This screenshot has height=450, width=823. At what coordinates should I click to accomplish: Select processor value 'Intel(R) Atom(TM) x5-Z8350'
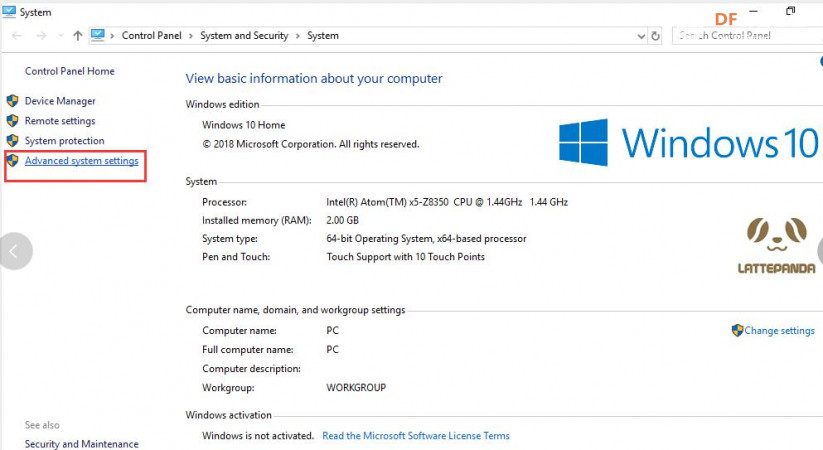[x=387, y=202]
